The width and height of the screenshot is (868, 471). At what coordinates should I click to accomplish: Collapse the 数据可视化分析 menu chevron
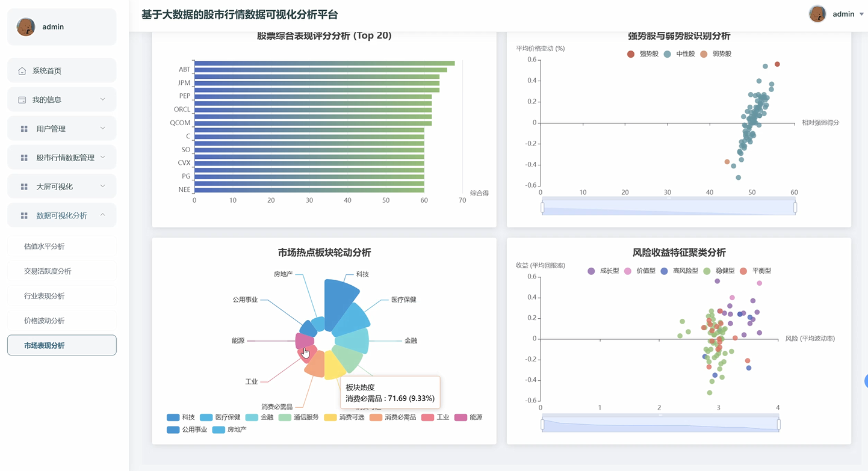102,215
